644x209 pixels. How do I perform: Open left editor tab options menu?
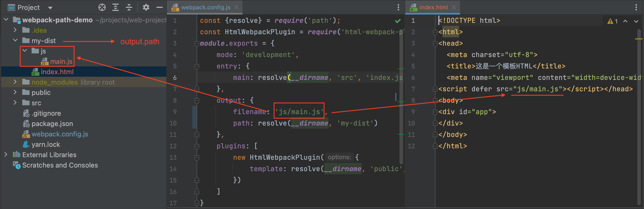[x=398, y=7]
